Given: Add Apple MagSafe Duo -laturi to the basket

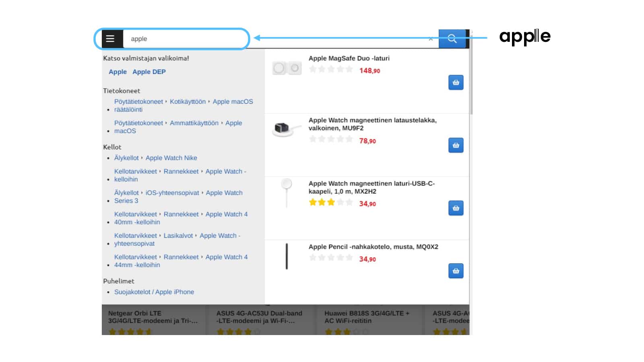Looking at the screenshot, I should click(x=456, y=82).
